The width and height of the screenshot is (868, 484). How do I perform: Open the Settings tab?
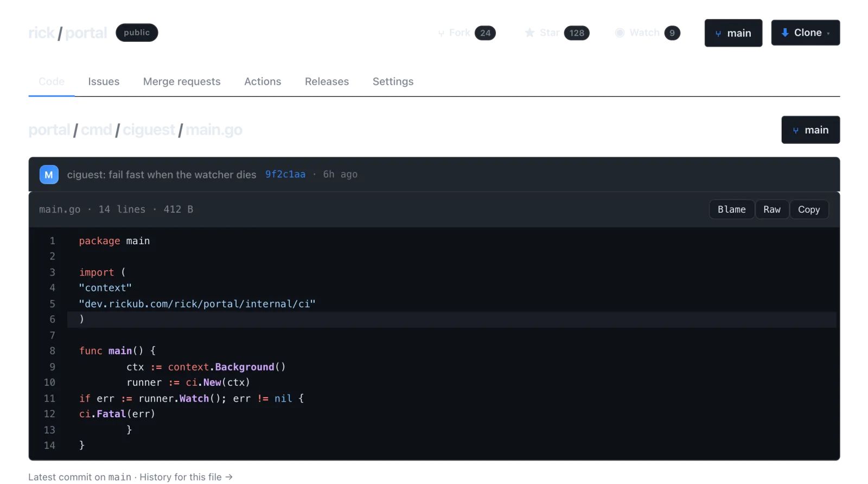tap(393, 81)
